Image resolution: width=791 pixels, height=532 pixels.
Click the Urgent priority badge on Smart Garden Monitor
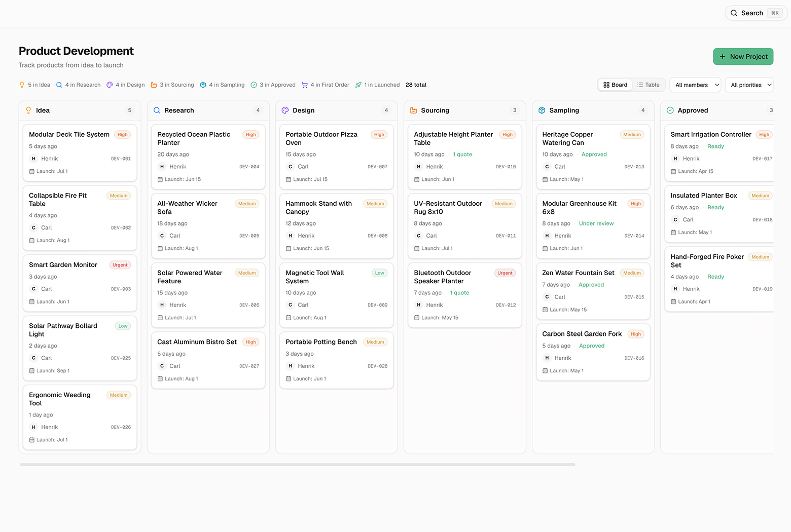click(120, 264)
